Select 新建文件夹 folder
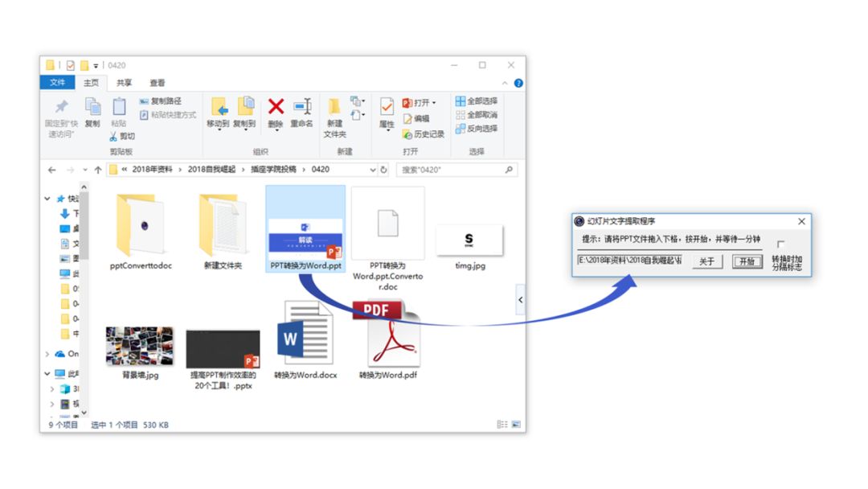Screen dimensions: 868x489 click(223, 232)
